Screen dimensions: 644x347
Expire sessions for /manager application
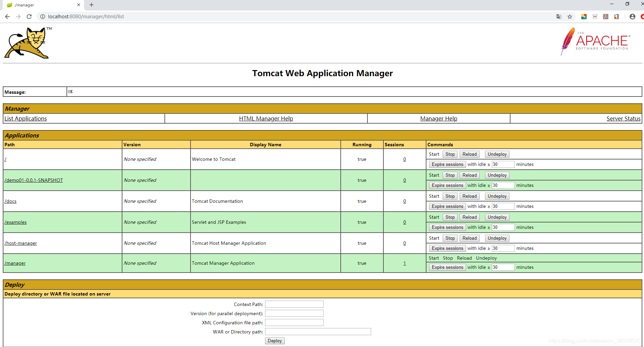click(447, 267)
